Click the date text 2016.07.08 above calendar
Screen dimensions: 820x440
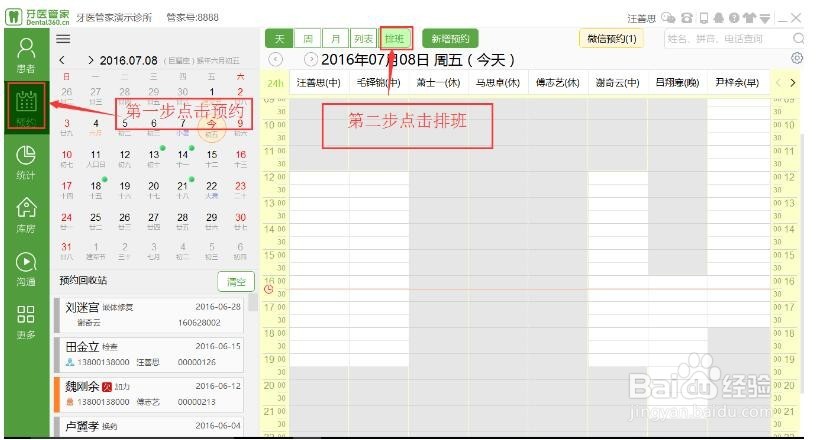tap(129, 61)
